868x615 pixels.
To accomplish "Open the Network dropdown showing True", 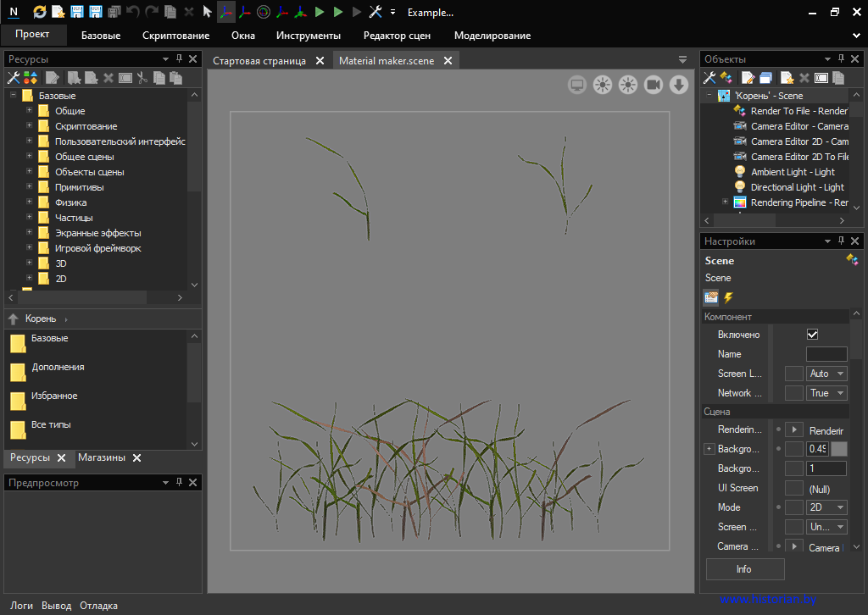I will (826, 393).
